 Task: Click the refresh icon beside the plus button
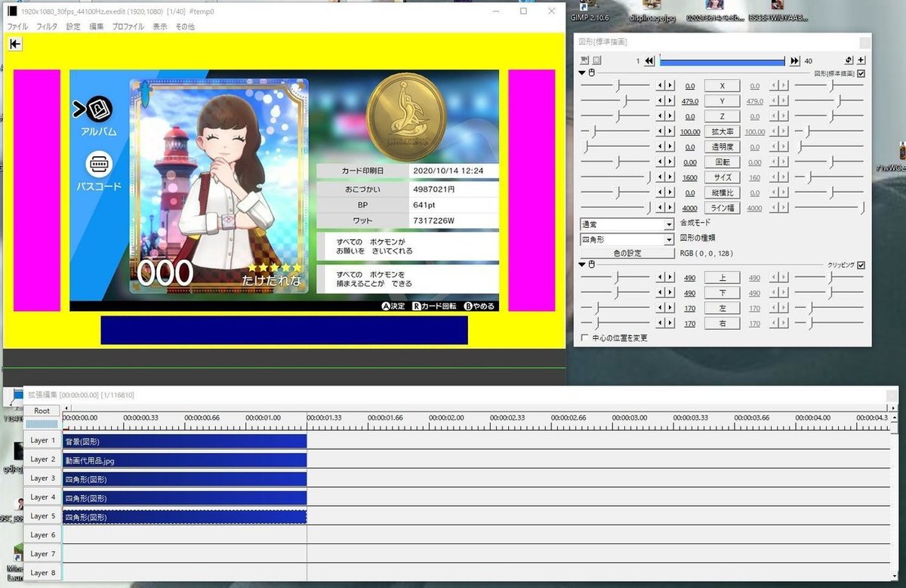coord(849,60)
